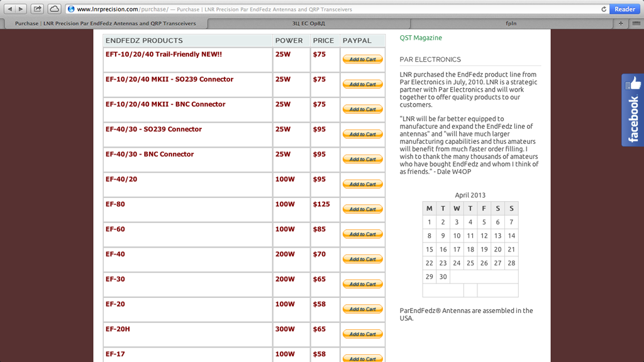Image resolution: width=644 pixels, height=362 pixels.
Task: Add EF-20H antenna to cart
Action: tap(362, 334)
